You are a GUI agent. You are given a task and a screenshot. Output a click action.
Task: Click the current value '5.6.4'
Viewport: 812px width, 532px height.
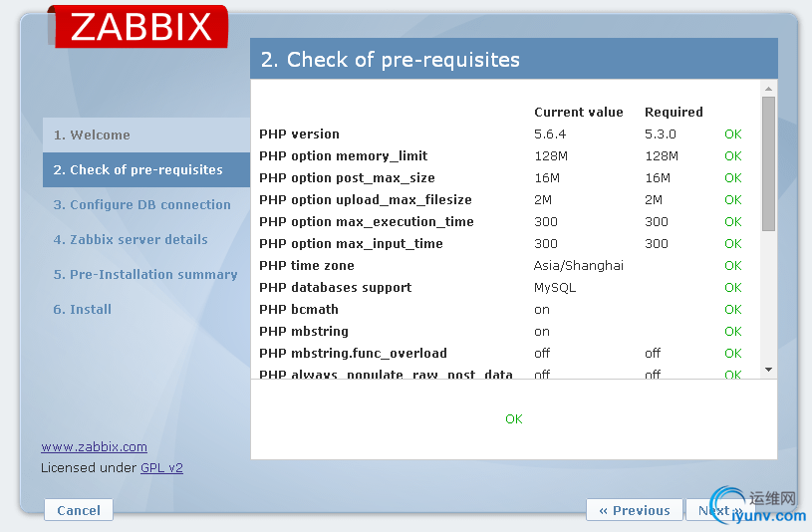[550, 134]
